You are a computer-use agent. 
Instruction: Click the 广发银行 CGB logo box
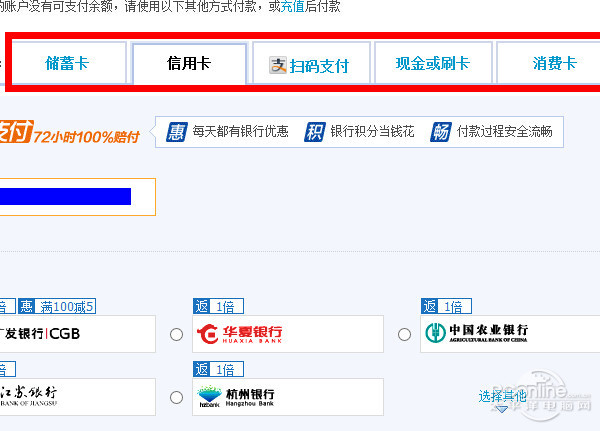[x=78, y=334]
